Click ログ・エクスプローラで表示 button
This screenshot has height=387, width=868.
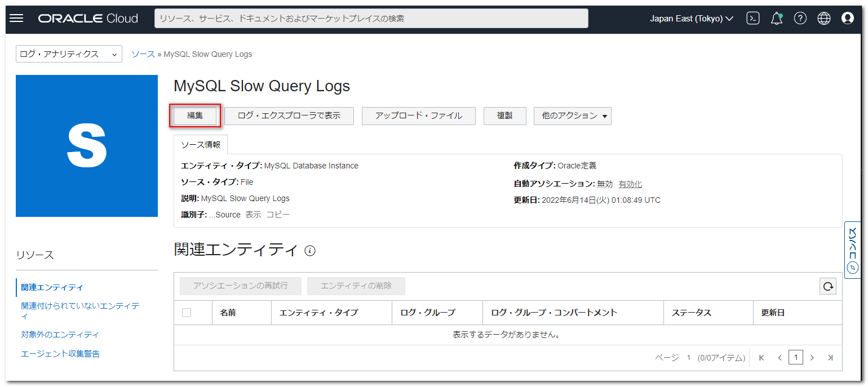coord(289,116)
